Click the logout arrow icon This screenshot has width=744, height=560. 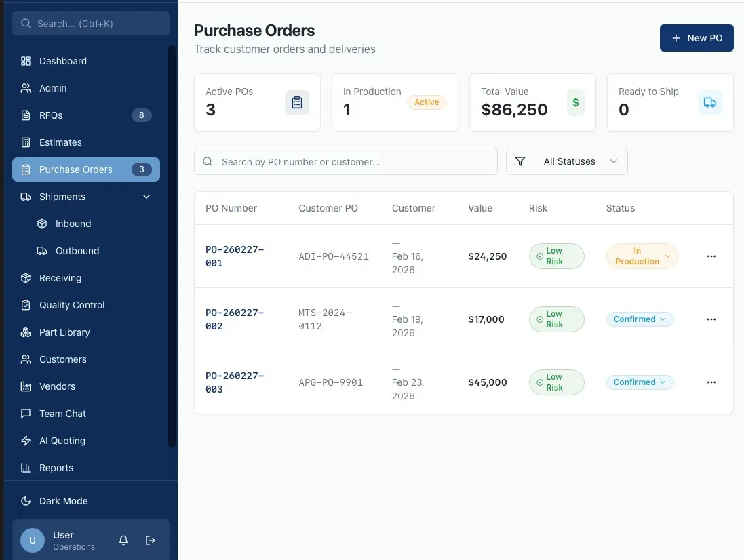pos(151,540)
